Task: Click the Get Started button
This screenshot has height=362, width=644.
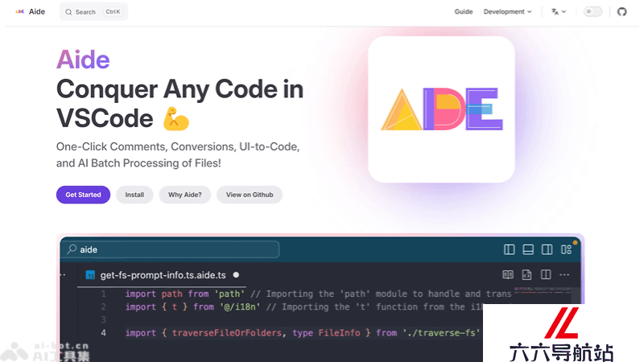Action: pyautogui.click(x=83, y=195)
